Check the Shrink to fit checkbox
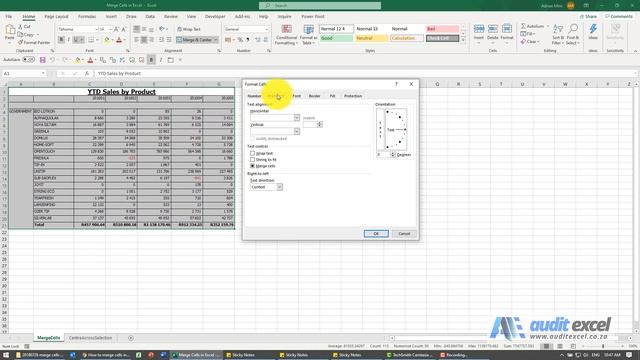640x360 pixels. [x=252, y=160]
